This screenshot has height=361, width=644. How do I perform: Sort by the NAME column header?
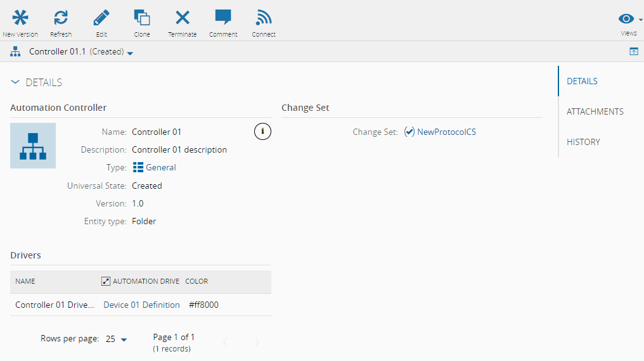tap(25, 281)
